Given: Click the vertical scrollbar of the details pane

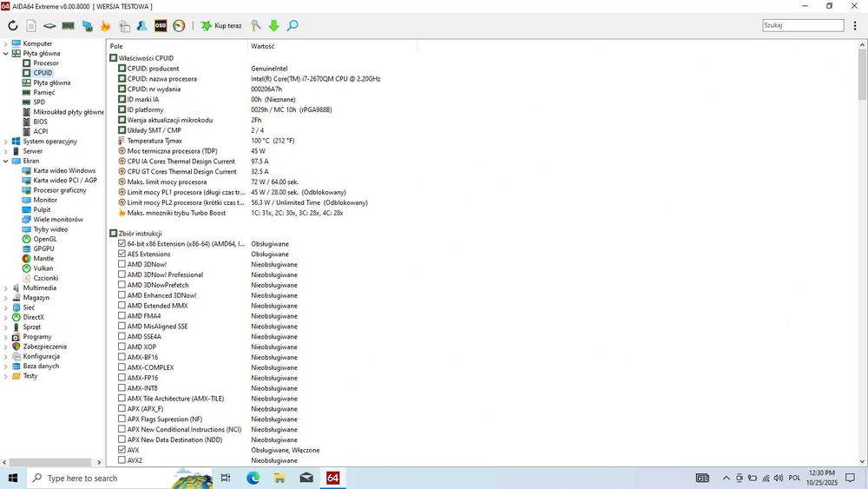Looking at the screenshot, I should (x=863, y=75).
